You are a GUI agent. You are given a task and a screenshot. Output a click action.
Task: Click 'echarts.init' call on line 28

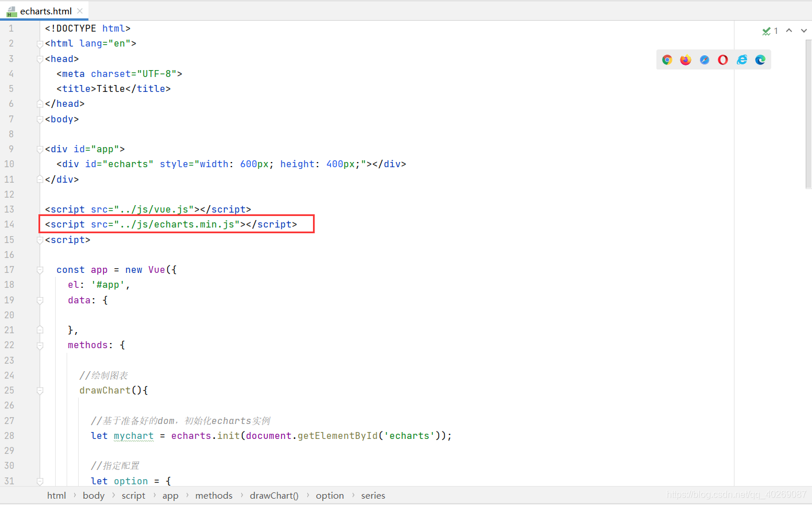click(206, 436)
